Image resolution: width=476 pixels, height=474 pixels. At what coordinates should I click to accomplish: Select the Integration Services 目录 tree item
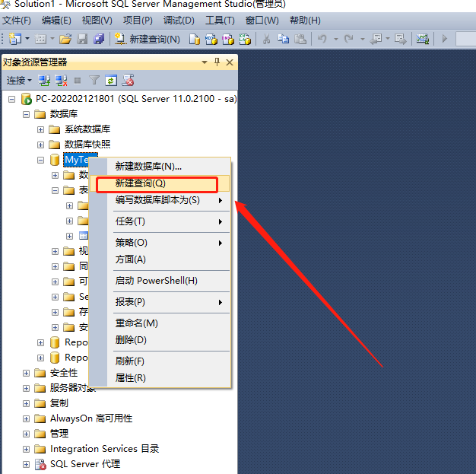coord(104,449)
